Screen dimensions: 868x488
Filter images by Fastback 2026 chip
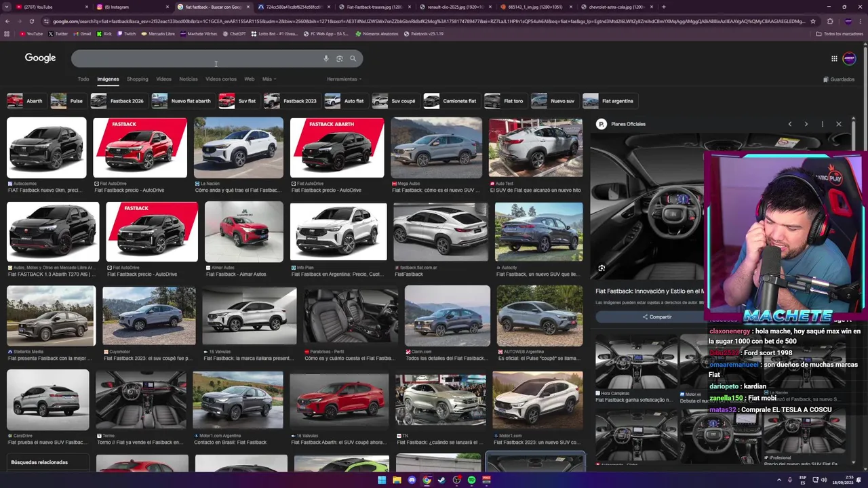click(x=118, y=101)
